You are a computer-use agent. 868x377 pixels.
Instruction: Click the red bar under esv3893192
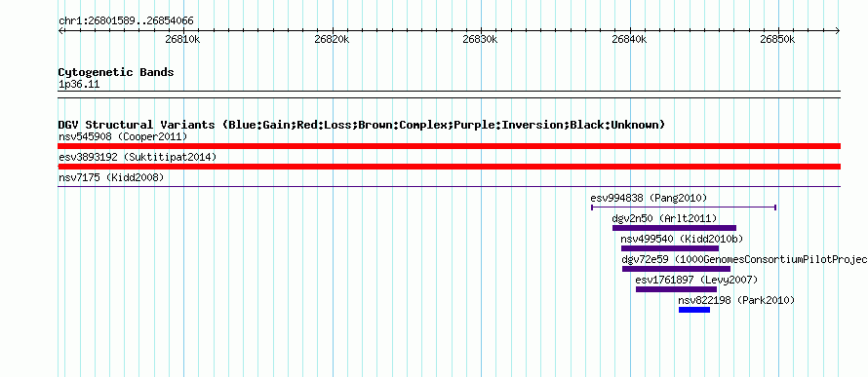click(449, 167)
